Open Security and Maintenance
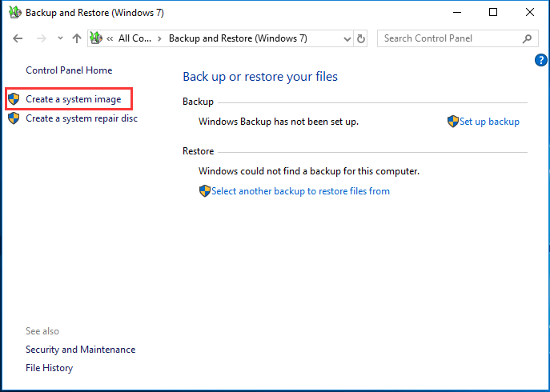550x392 pixels. (80, 350)
